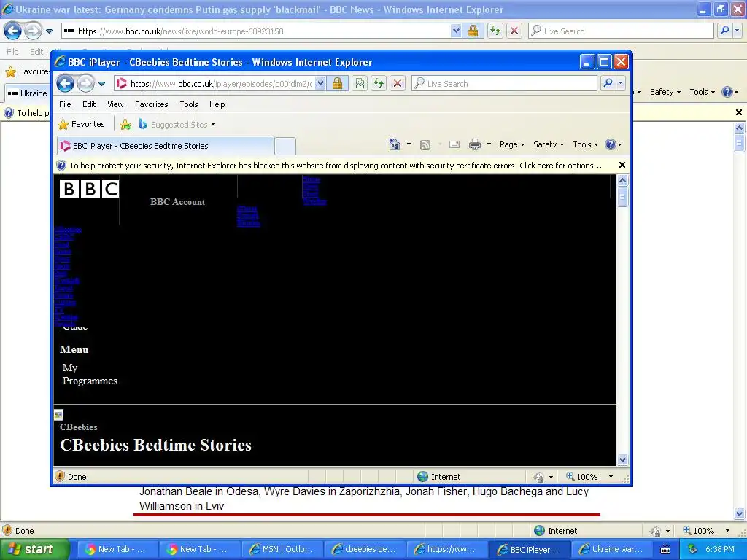Image resolution: width=747 pixels, height=560 pixels.
Task: Click the iPlayer address bar URL
Action: [x=221, y=84]
